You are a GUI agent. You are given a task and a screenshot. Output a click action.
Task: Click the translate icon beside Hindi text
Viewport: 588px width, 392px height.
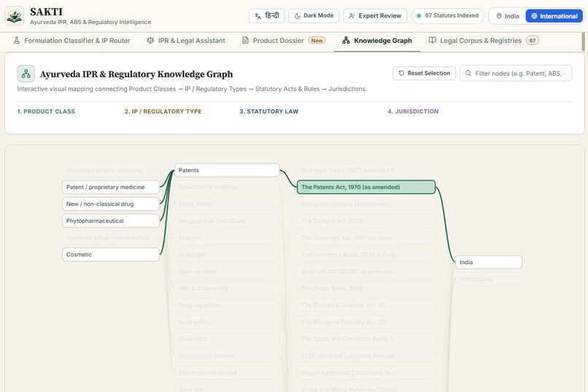click(x=258, y=16)
